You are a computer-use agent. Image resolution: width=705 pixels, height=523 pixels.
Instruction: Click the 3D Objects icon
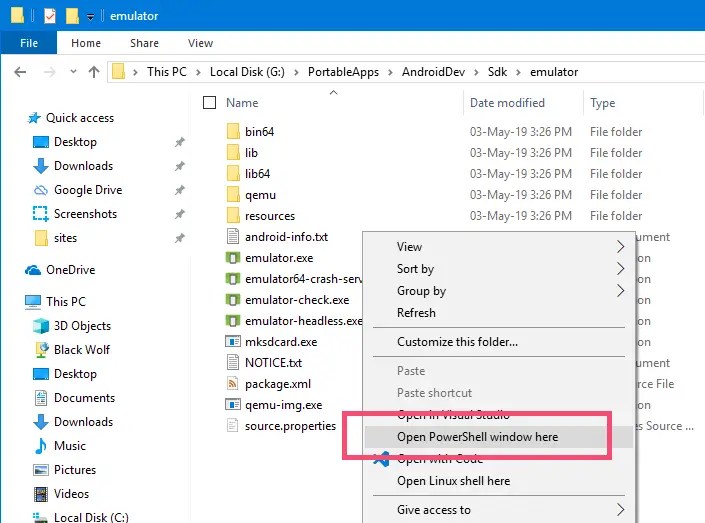[x=41, y=326]
